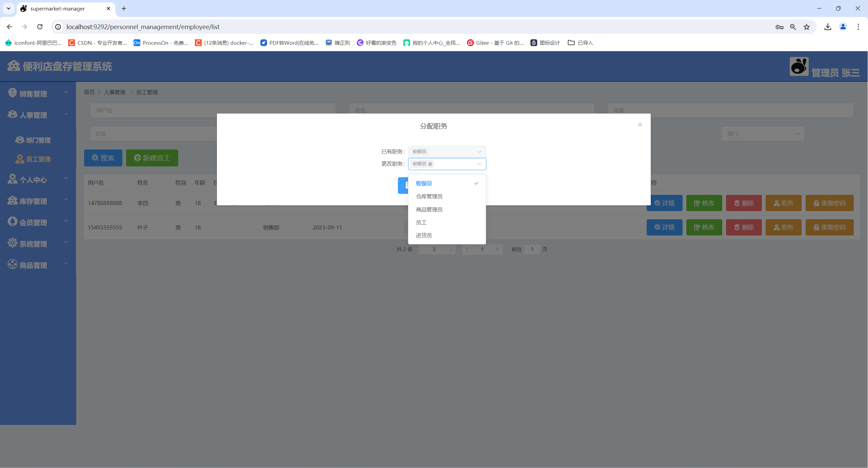868x468 pixels.
Task: Open browser downloads
Action: click(828, 27)
